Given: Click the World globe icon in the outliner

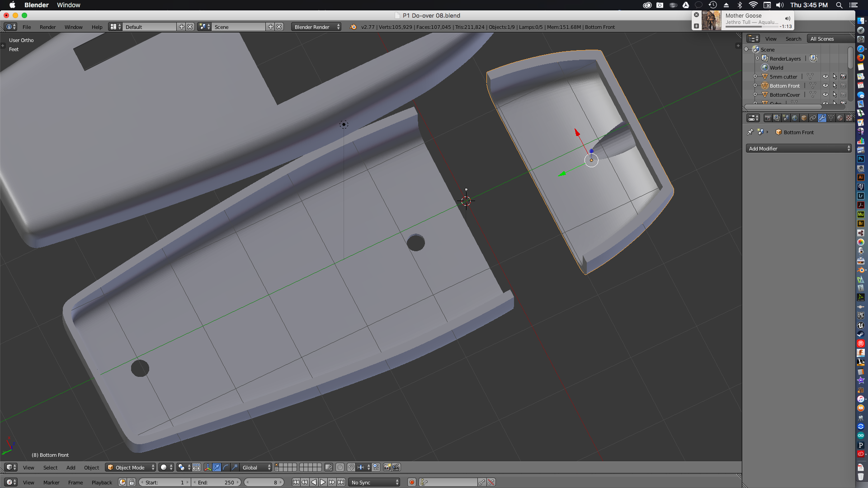Looking at the screenshot, I should (x=765, y=68).
